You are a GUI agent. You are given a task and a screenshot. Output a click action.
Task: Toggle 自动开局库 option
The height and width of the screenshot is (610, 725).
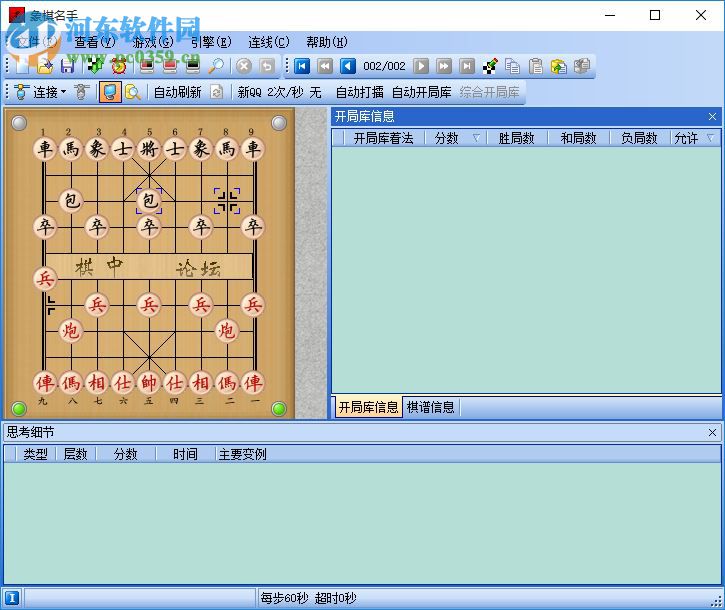tap(421, 92)
